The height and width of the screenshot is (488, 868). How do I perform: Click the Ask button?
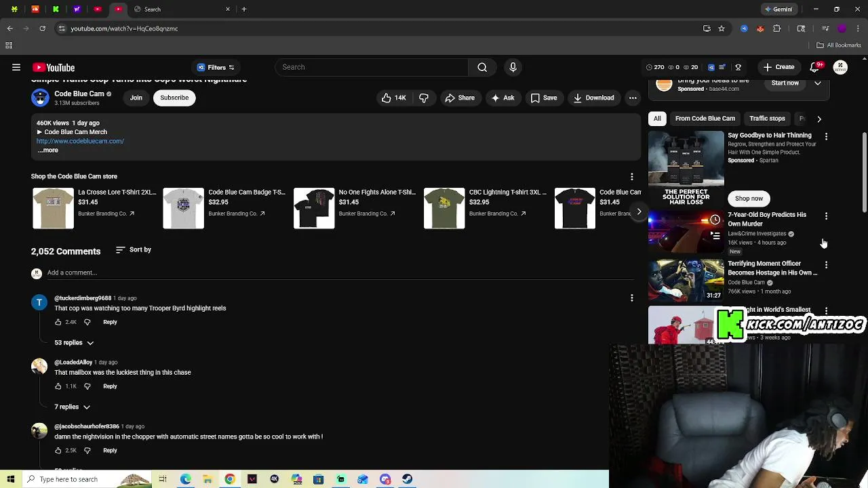(502, 98)
